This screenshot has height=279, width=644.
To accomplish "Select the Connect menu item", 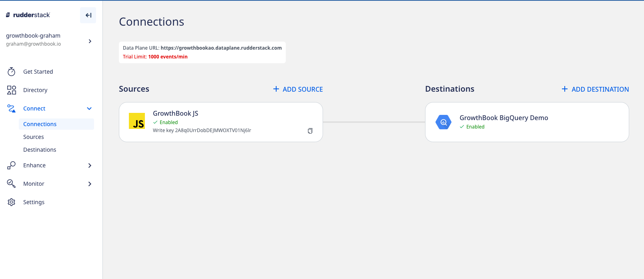I will 34,108.
